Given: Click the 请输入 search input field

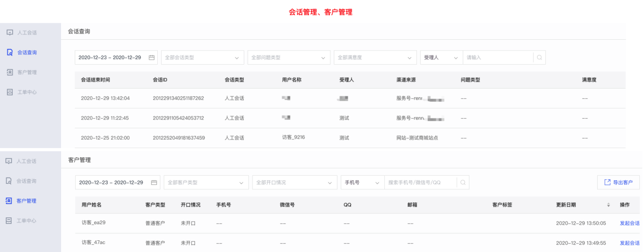Looking at the screenshot, I should tap(497, 58).
